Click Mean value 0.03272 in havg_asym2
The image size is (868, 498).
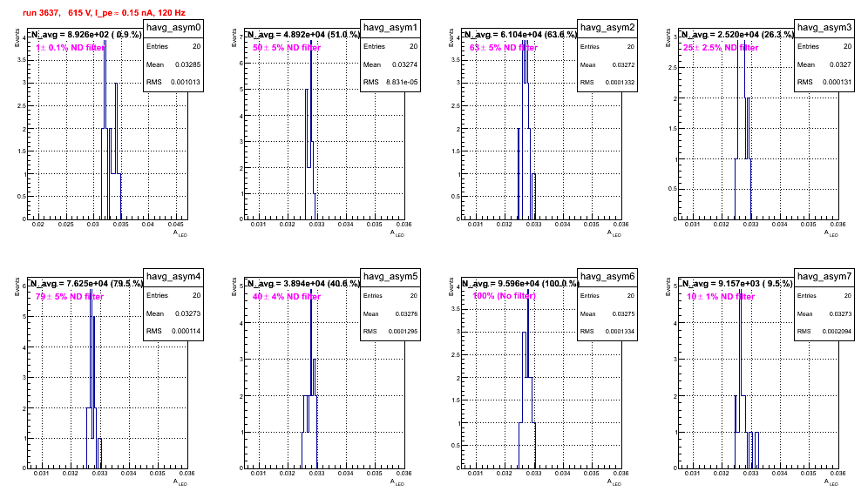pyautogui.click(x=623, y=64)
